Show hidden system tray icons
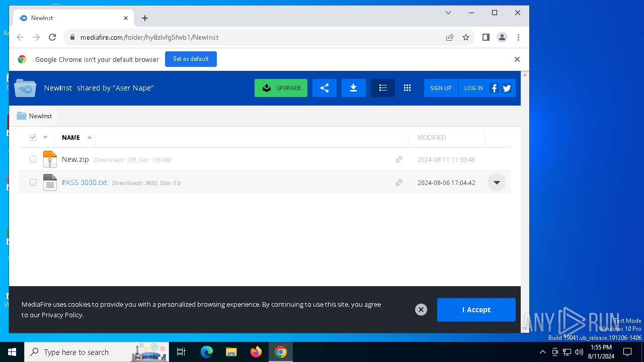This screenshot has height=362, width=644. (x=542, y=352)
